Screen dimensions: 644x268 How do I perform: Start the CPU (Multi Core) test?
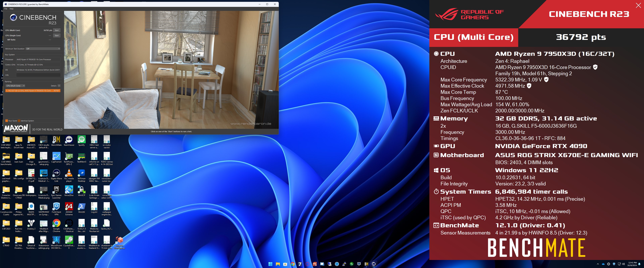[57, 30]
